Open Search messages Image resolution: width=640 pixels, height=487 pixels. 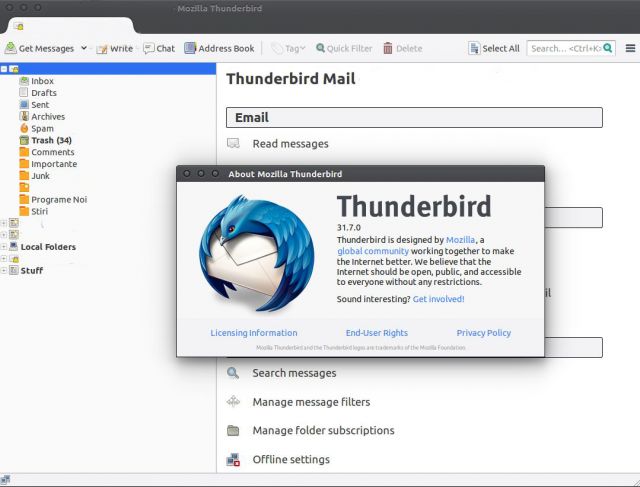click(294, 373)
